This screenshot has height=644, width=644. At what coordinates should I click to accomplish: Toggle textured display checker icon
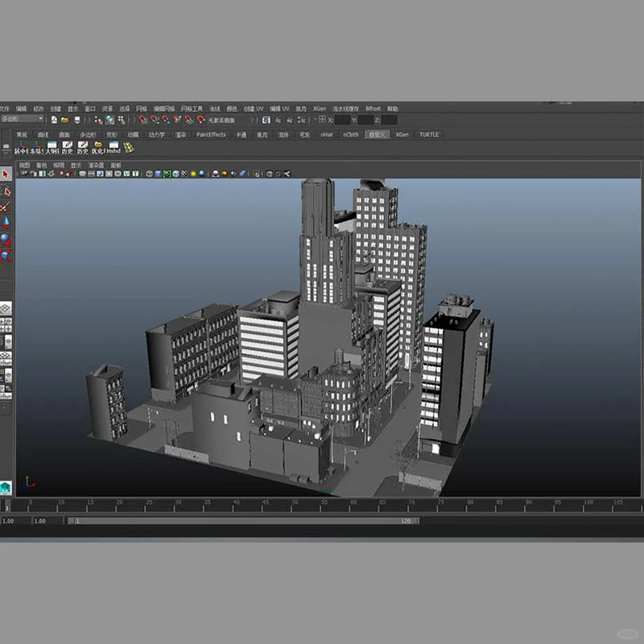click(184, 173)
